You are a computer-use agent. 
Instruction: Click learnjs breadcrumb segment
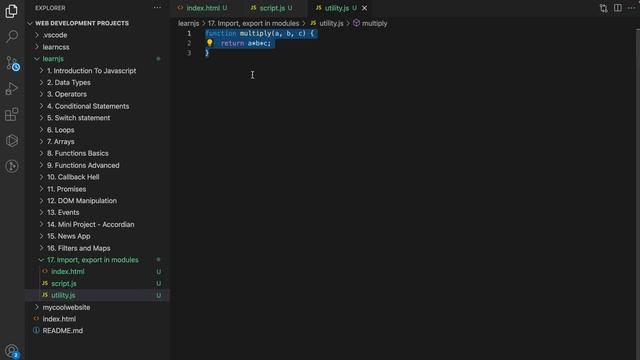click(x=188, y=23)
